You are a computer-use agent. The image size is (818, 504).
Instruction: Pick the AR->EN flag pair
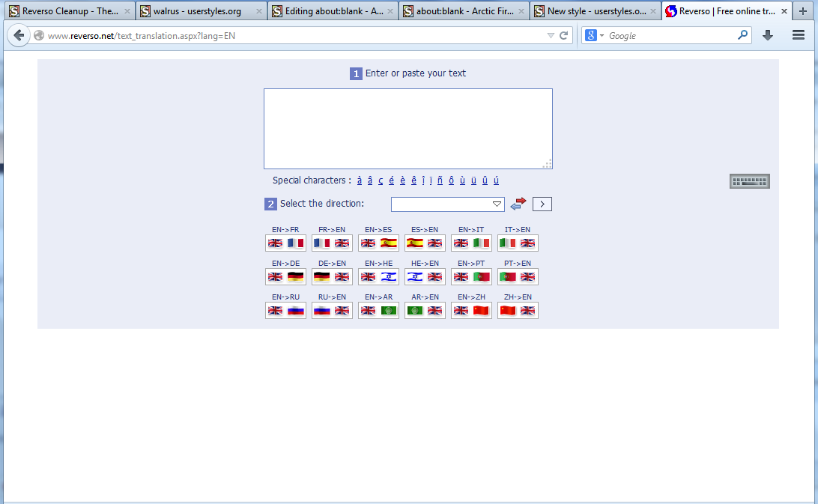pos(425,311)
